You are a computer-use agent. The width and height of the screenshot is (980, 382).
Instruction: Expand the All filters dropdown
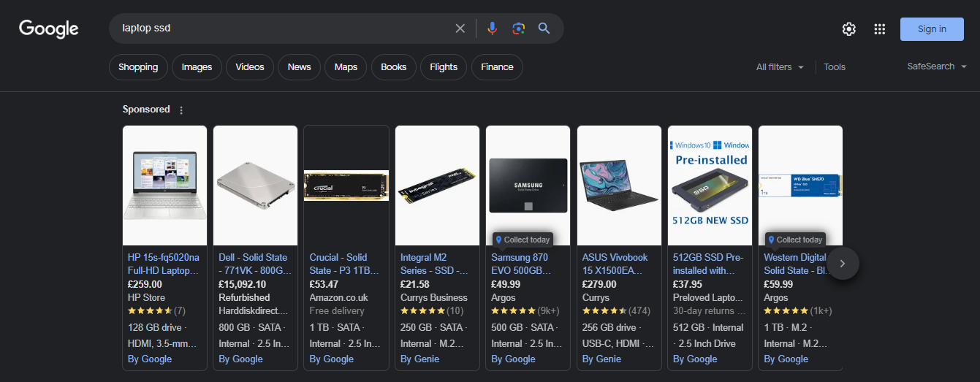(x=780, y=67)
